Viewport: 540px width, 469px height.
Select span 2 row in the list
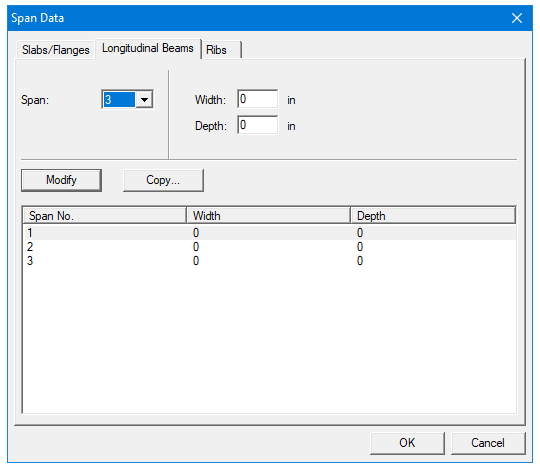[x=270, y=247]
